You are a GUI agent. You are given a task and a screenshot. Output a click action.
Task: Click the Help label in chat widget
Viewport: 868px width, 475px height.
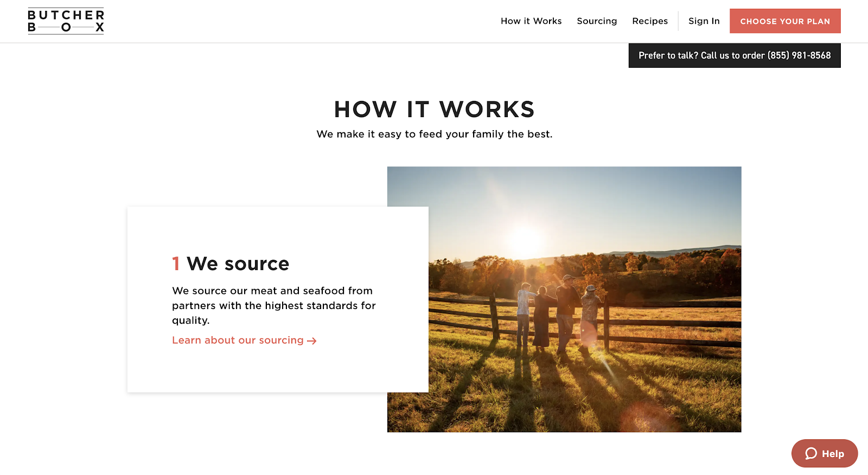click(x=833, y=454)
